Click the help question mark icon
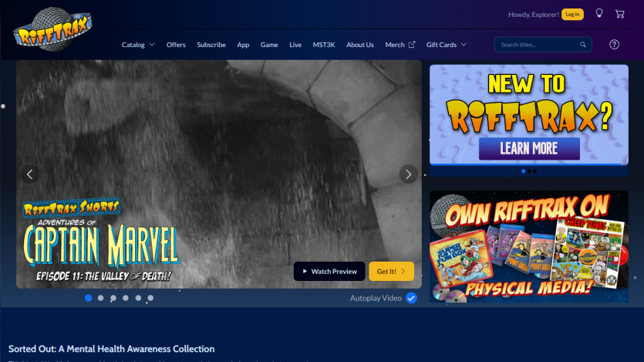This screenshot has width=644, height=362. 614,44
